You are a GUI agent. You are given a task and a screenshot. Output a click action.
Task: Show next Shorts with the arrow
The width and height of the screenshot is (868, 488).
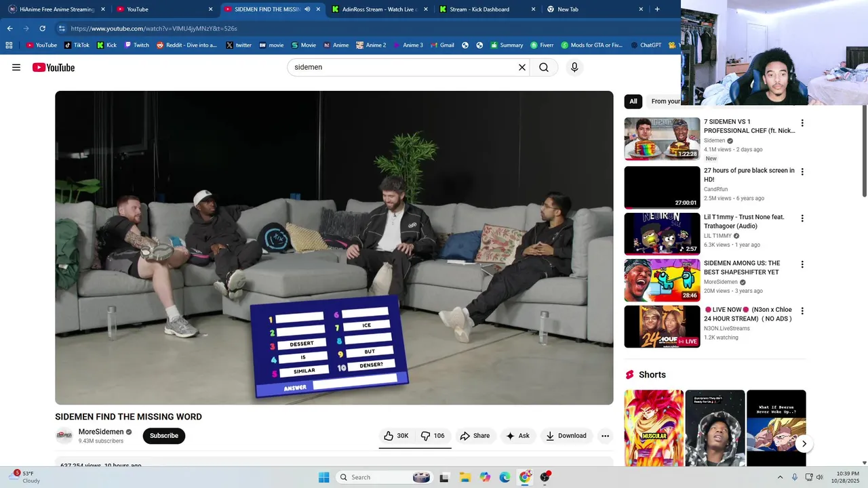[804, 444]
